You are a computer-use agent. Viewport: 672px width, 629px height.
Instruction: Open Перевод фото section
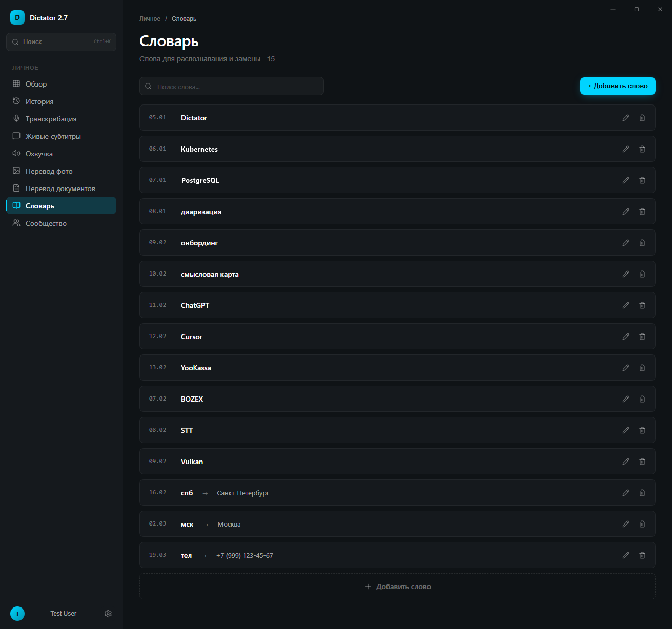tap(61, 171)
